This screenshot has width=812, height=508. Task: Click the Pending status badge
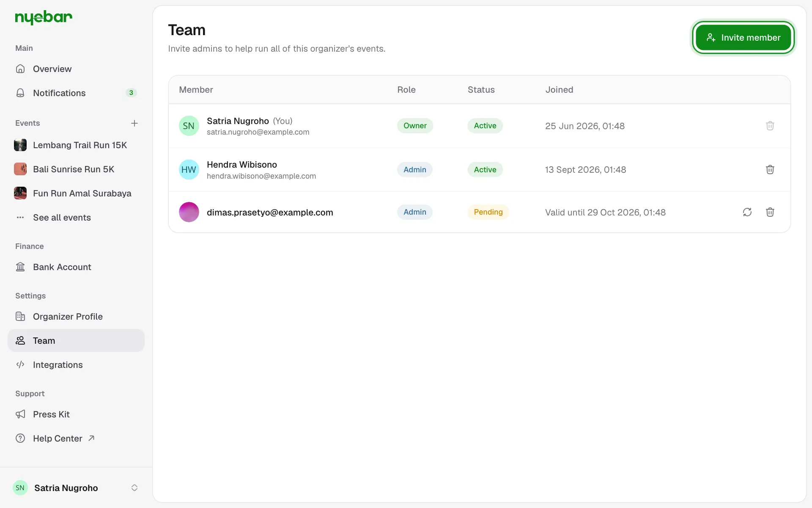(488, 212)
